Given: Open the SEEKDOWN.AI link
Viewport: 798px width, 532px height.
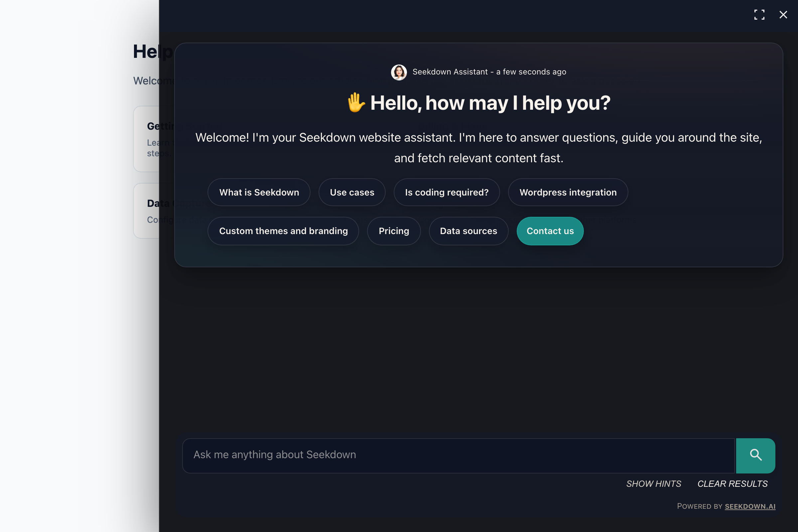Looking at the screenshot, I should coord(750,506).
